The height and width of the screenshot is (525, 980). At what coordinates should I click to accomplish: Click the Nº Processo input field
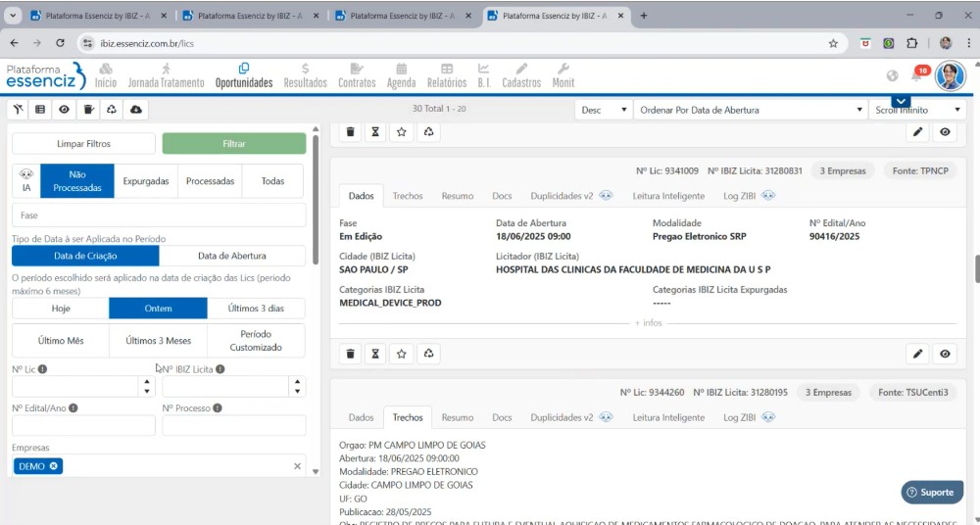coord(233,426)
